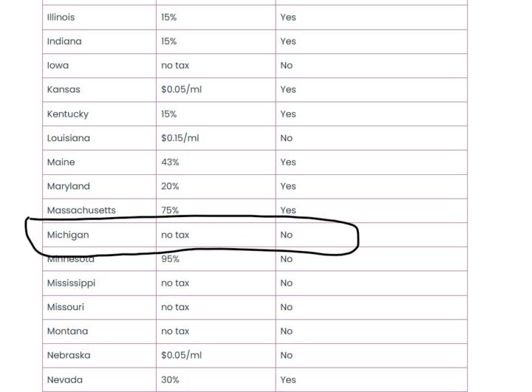
Task: Select the Illinois row name
Action: point(61,17)
